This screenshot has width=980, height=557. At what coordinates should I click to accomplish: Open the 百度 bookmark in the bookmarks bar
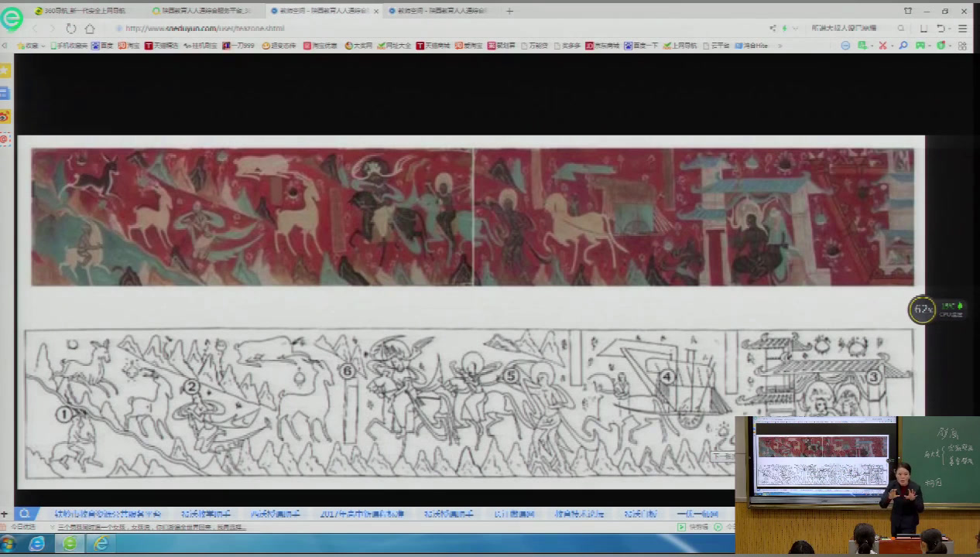[x=102, y=46]
